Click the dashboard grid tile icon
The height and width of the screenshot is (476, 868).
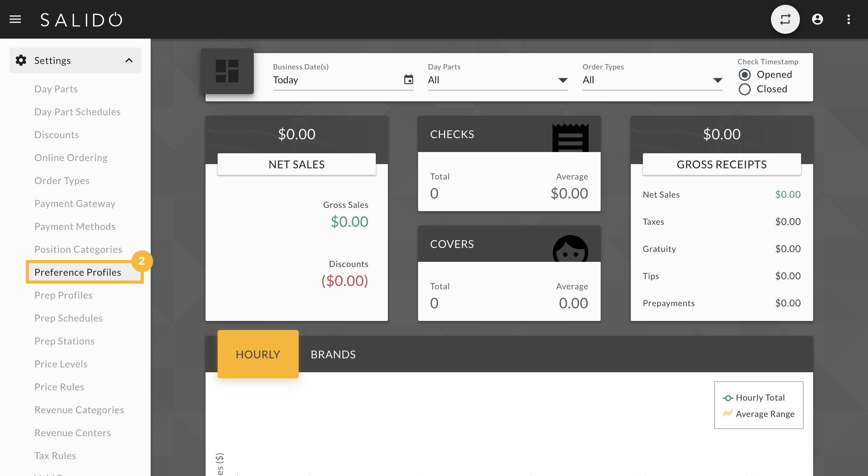227,71
